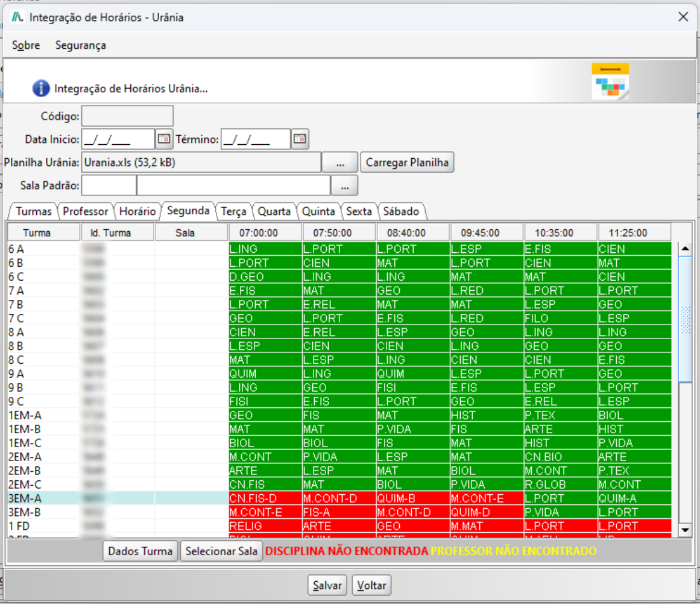
Task: Click the scroll down arrow of table
Action: pyautogui.click(x=685, y=530)
